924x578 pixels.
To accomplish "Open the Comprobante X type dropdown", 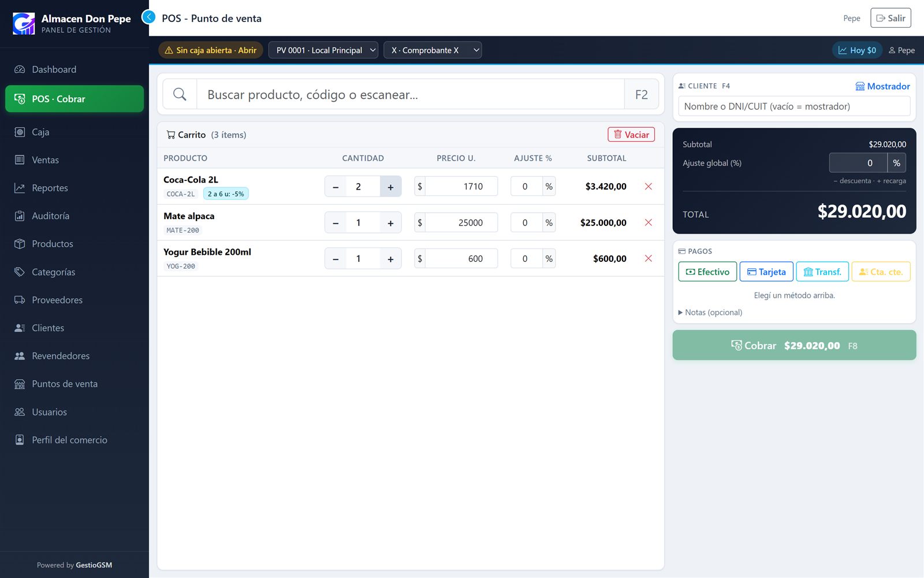I will pyautogui.click(x=433, y=50).
